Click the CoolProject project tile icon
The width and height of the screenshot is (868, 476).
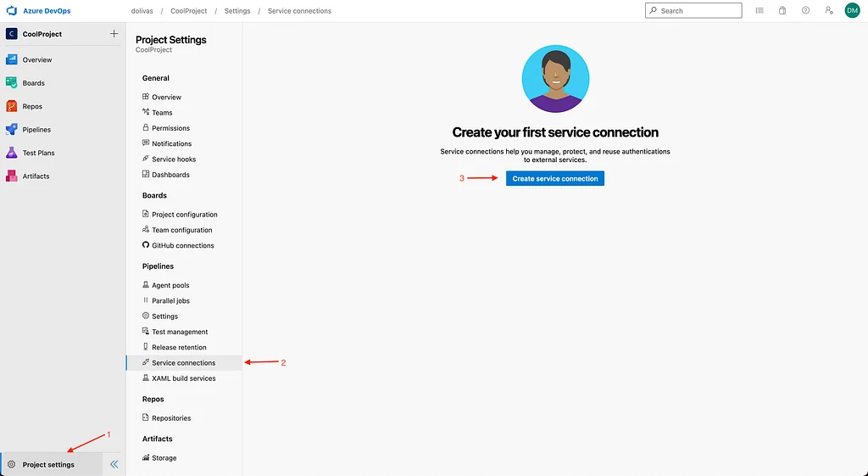tap(11, 34)
